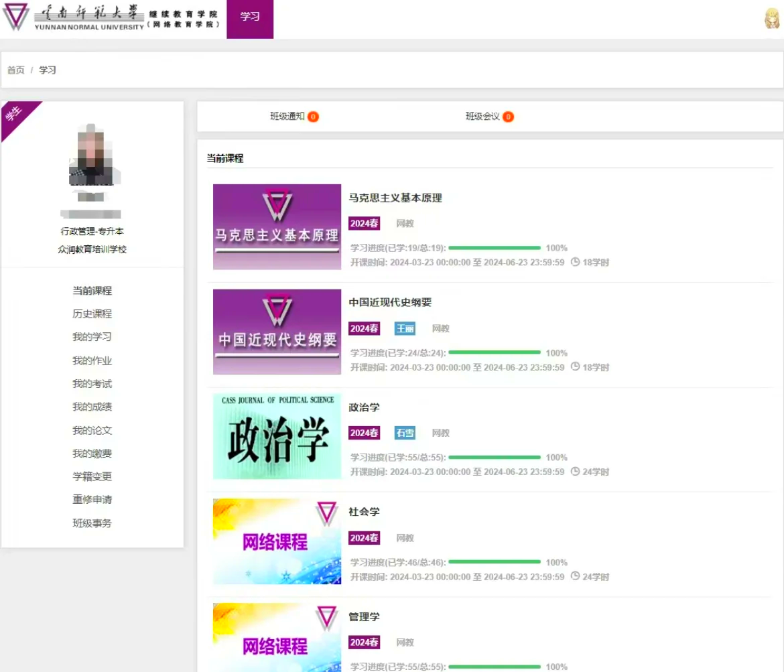Image resolution: width=784 pixels, height=672 pixels.
Task: Click the 学生 corner ribbon on profile card
Action: pyautogui.click(x=15, y=115)
